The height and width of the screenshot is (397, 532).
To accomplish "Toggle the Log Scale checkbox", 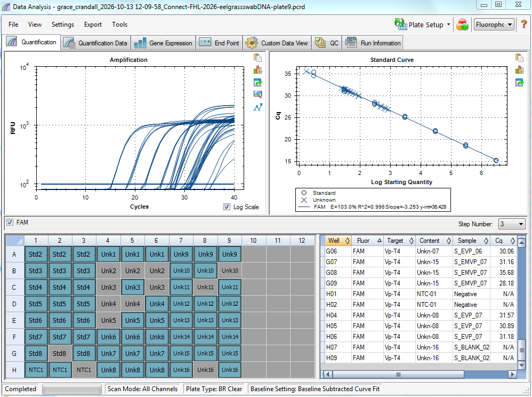I will coord(227,207).
